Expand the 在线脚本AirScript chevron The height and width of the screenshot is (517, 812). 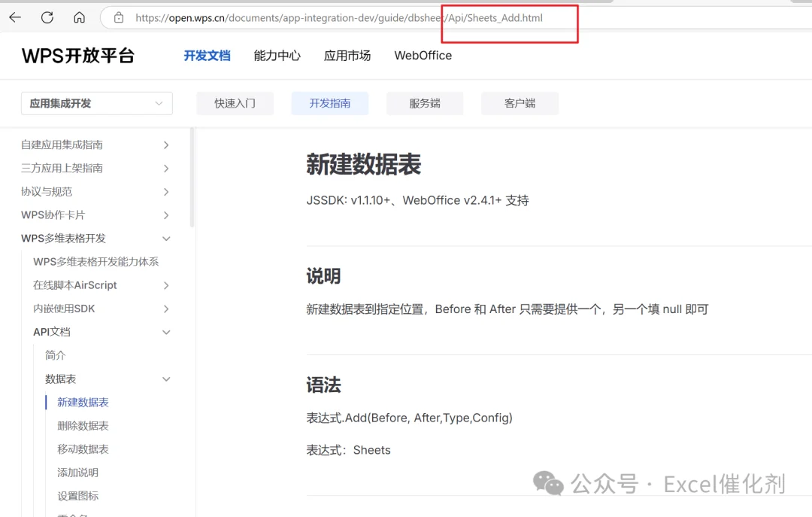tap(166, 285)
